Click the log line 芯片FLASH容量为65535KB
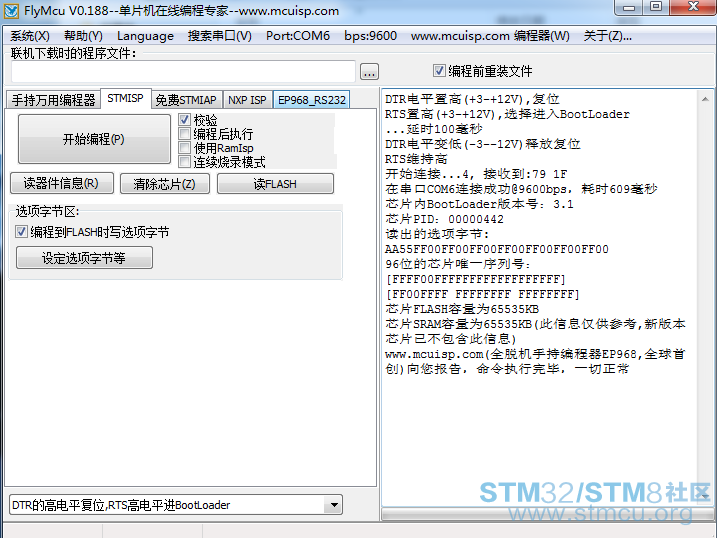The height and width of the screenshot is (538, 717). [462, 309]
